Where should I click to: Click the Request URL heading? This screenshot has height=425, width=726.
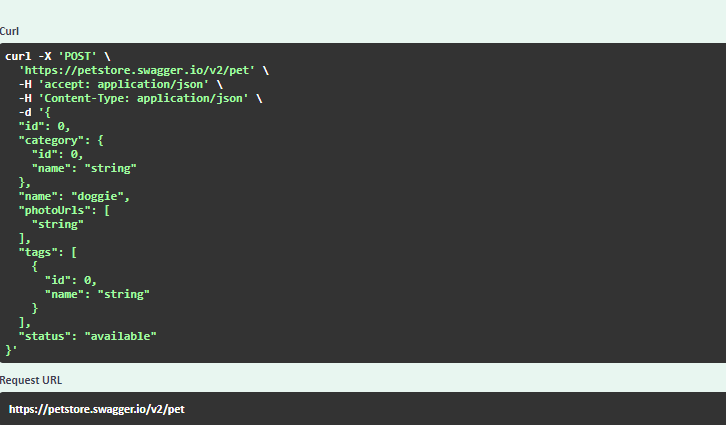(x=31, y=380)
